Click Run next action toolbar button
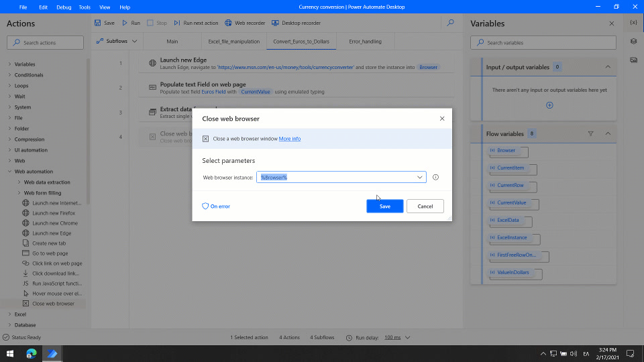 (196, 23)
